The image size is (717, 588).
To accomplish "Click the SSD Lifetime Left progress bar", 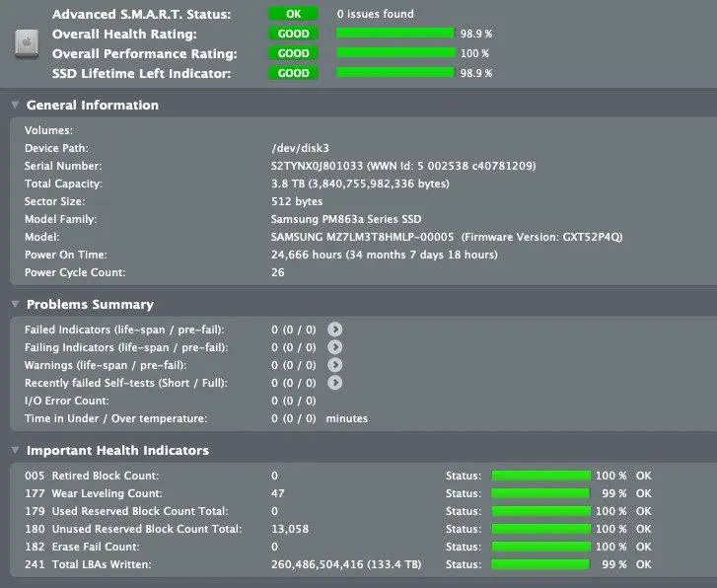I will pos(395,72).
